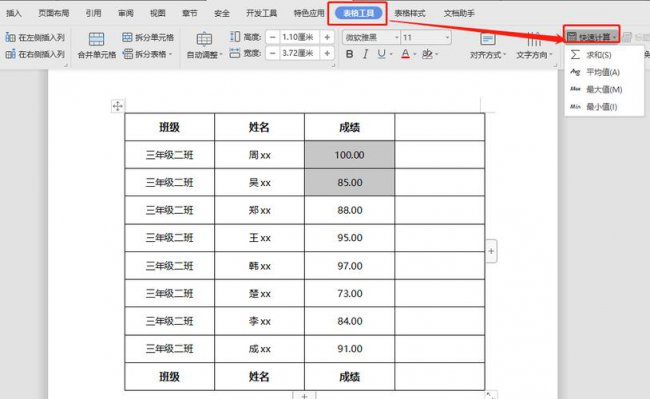
Task: Decrease row height with minus button
Action: 272,37
